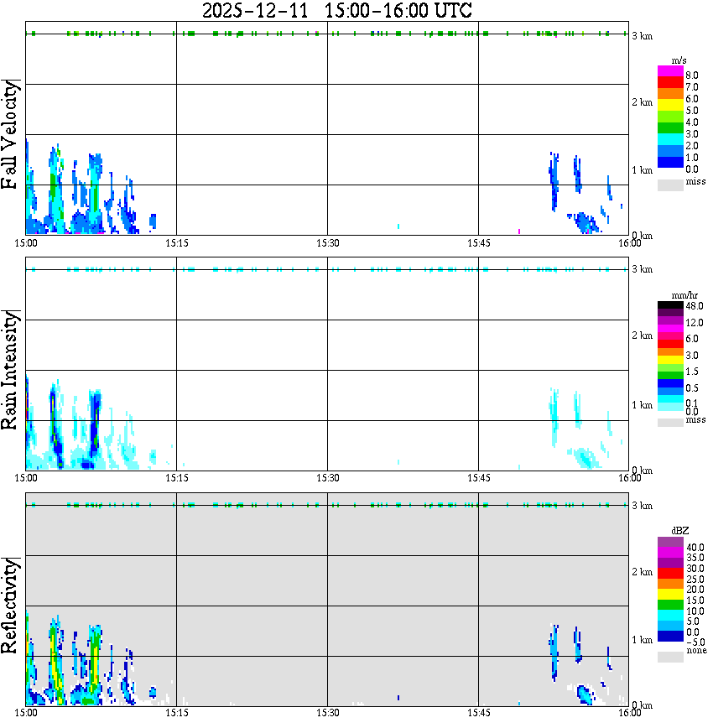Click the mm/hr unit label
The image size is (713, 728).
coord(684,295)
